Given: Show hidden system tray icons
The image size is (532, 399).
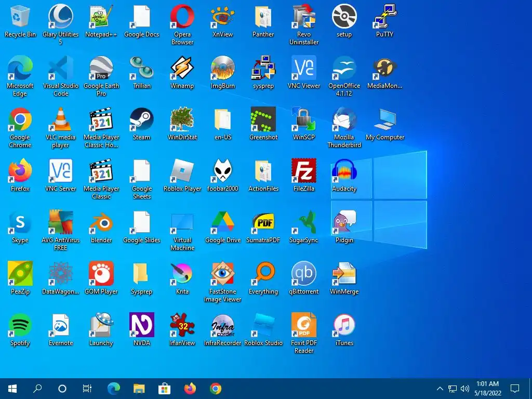Looking at the screenshot, I should pyautogui.click(x=440, y=389).
